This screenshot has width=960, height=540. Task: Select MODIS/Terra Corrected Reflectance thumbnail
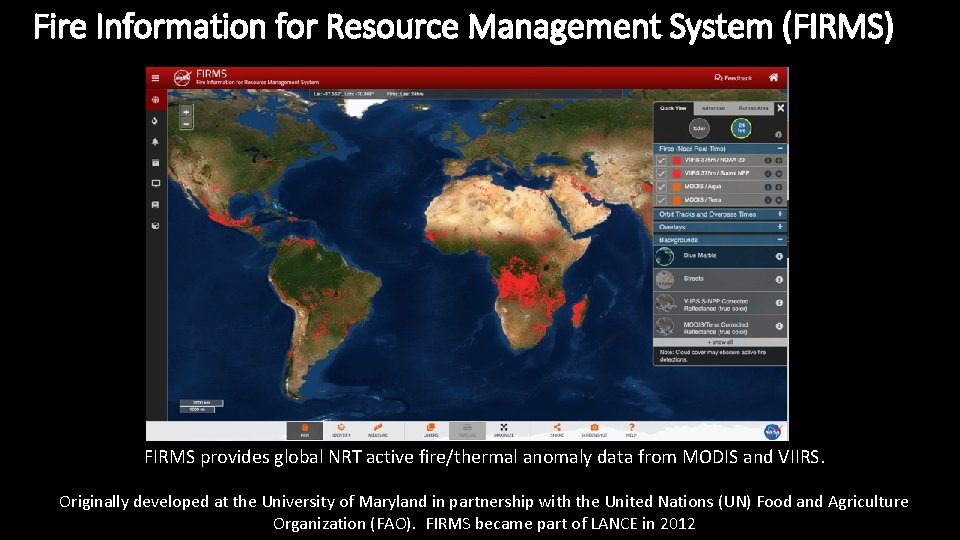664,326
